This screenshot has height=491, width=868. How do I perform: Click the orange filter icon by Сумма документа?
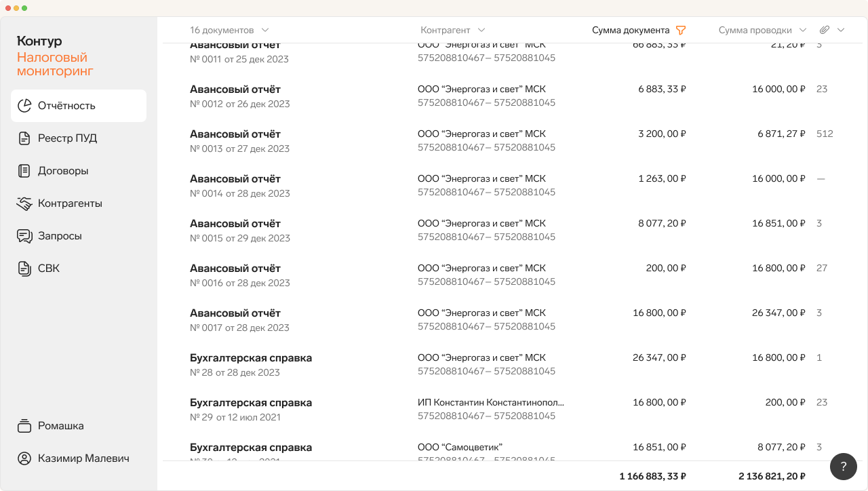[x=681, y=31]
